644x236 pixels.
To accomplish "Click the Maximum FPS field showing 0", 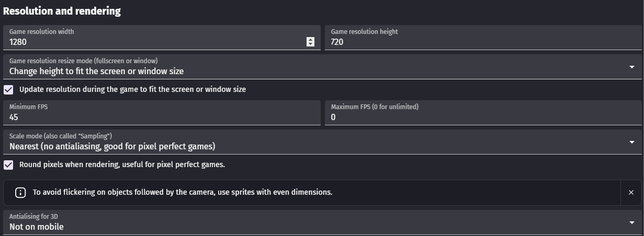I will (483, 113).
